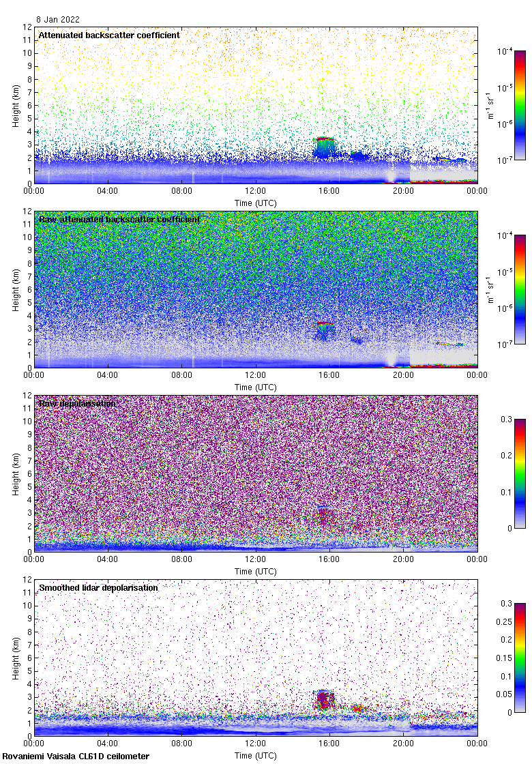Click the 0.05 tick on the smoothed colour bar
Screen dimensions: 532x764
coord(504,694)
